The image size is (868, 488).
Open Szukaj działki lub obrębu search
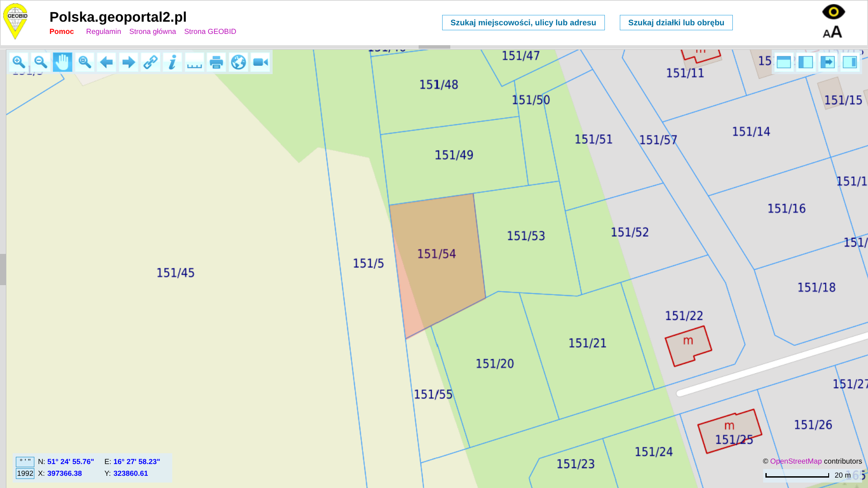tap(676, 23)
